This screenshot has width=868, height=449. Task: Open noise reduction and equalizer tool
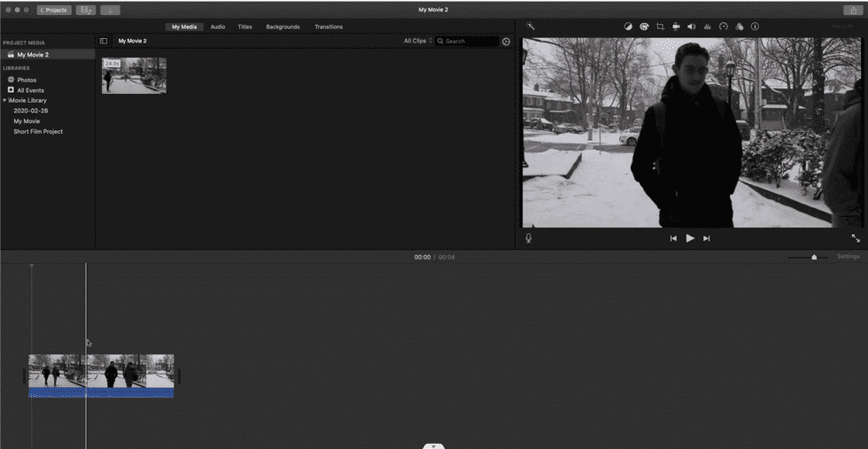point(707,27)
